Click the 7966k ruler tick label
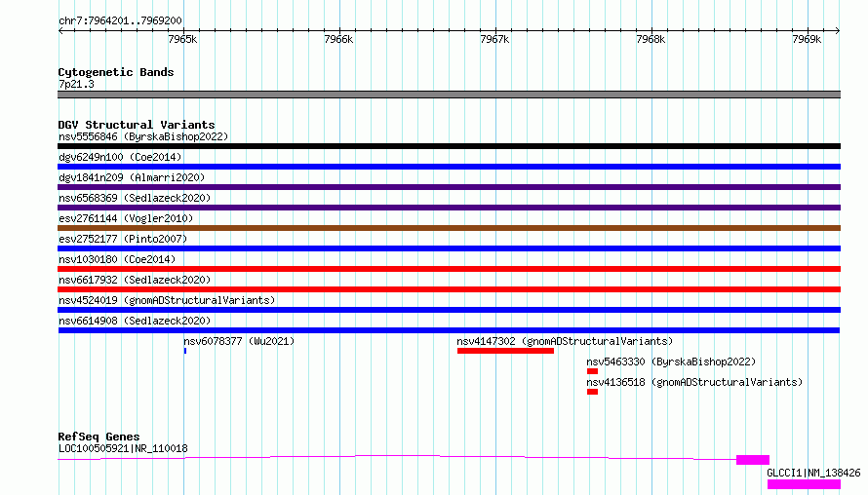The width and height of the screenshot is (868, 495). [x=338, y=39]
